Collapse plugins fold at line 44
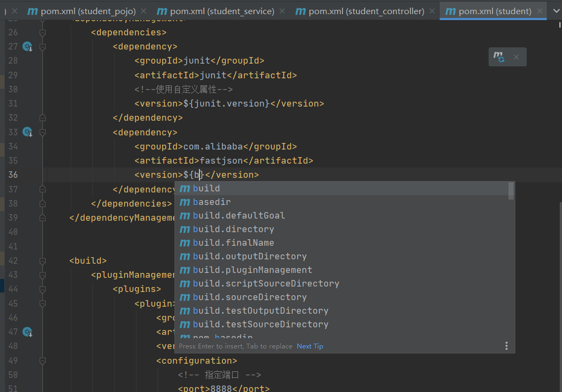The image size is (562, 392). pyautogui.click(x=42, y=289)
